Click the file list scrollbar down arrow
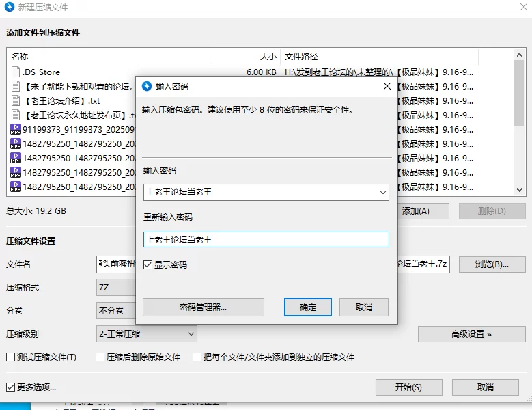This screenshot has height=410, width=532. (x=519, y=190)
